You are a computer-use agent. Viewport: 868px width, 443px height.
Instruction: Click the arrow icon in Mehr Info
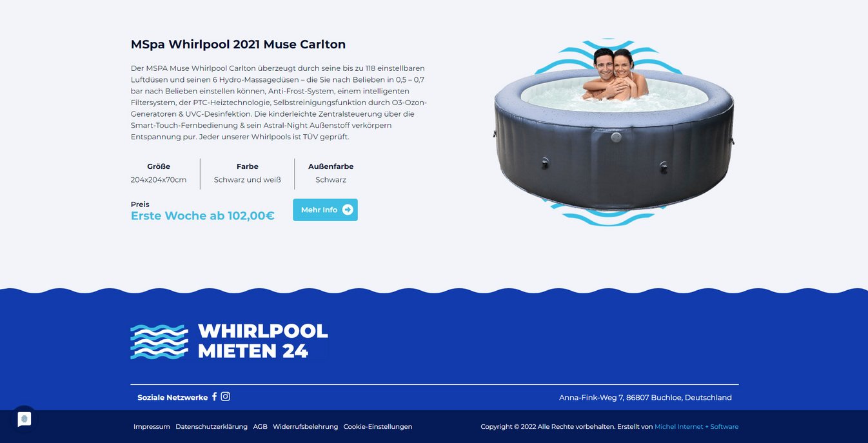coord(348,210)
